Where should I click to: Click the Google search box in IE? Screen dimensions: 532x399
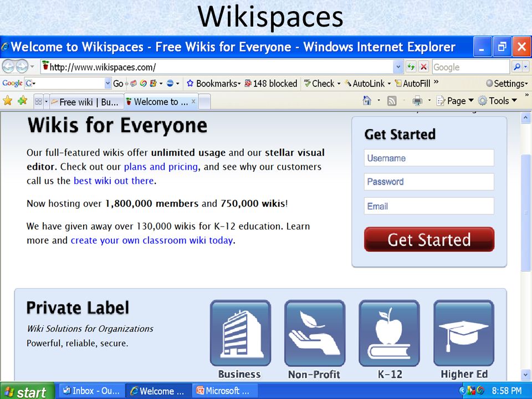(x=471, y=67)
